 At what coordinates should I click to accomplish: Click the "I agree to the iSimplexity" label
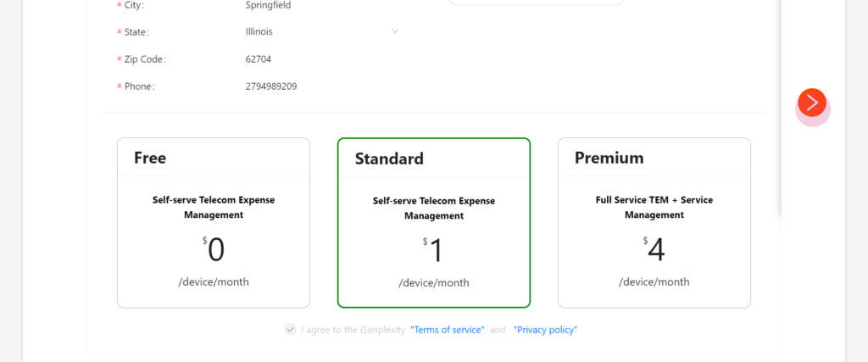pos(353,330)
